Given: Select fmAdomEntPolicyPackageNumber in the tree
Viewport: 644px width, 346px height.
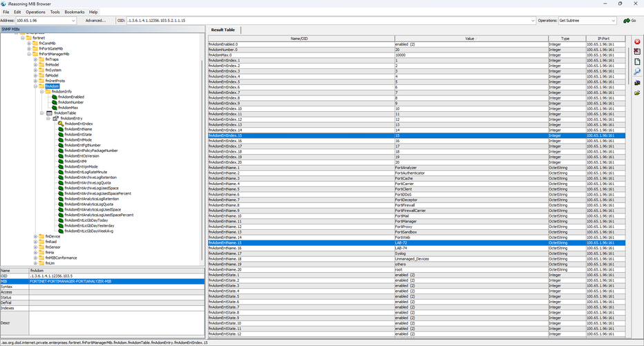Looking at the screenshot, I should coord(91,151).
